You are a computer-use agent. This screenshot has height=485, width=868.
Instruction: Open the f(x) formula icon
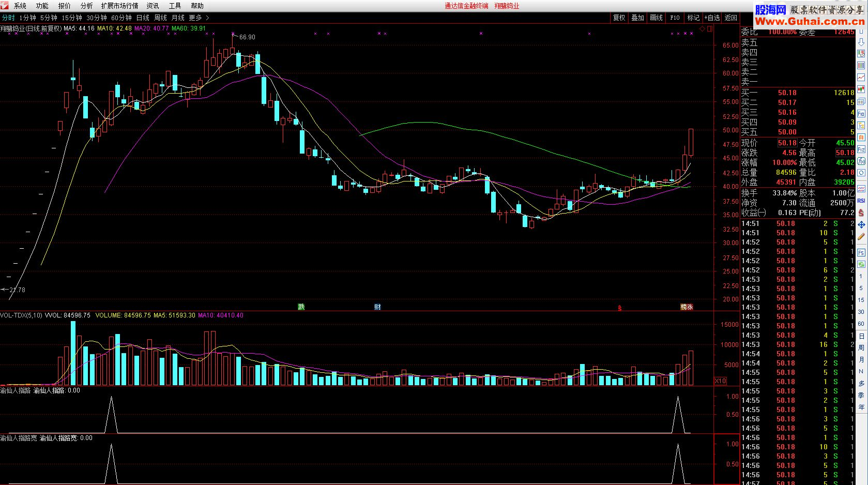click(861, 161)
